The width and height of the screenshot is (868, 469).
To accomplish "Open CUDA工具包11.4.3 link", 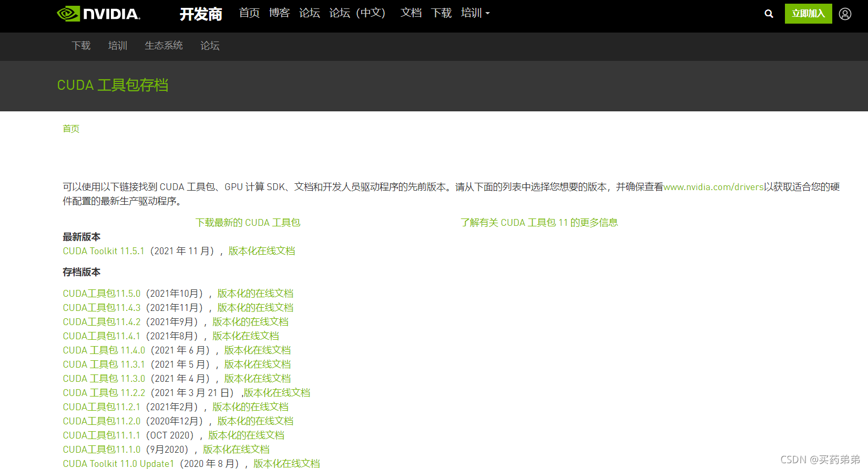I will pos(101,308).
